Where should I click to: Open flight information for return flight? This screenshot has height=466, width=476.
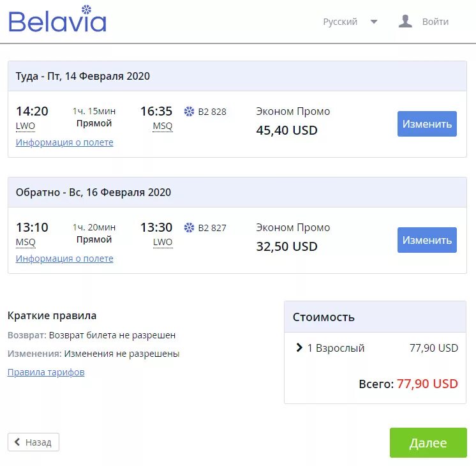[64, 259]
